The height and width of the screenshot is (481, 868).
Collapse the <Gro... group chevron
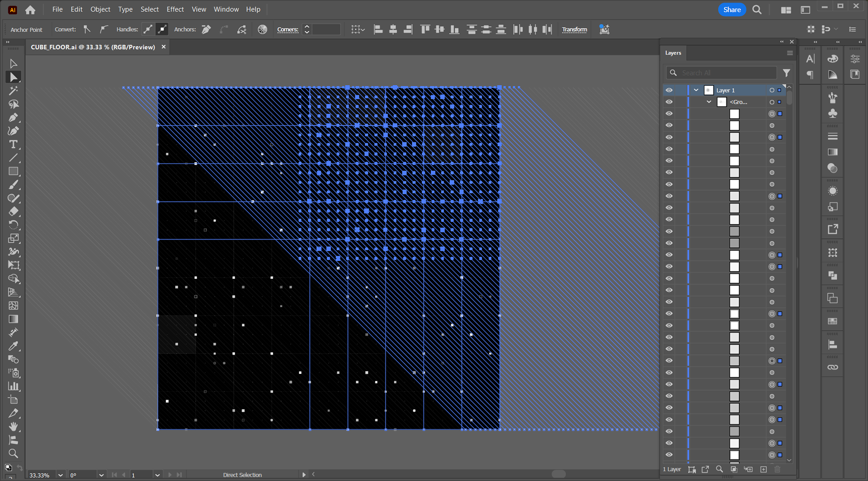[709, 102]
